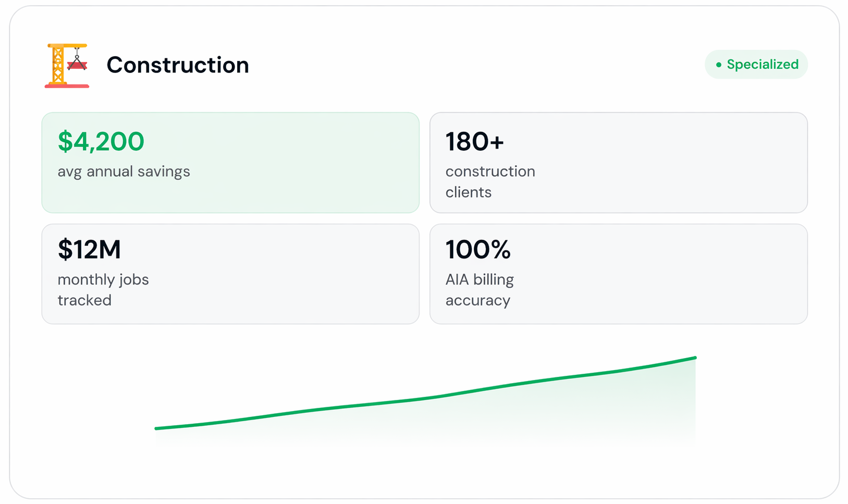
Task: Click the AIA billing accuracy label
Action: tap(479, 290)
